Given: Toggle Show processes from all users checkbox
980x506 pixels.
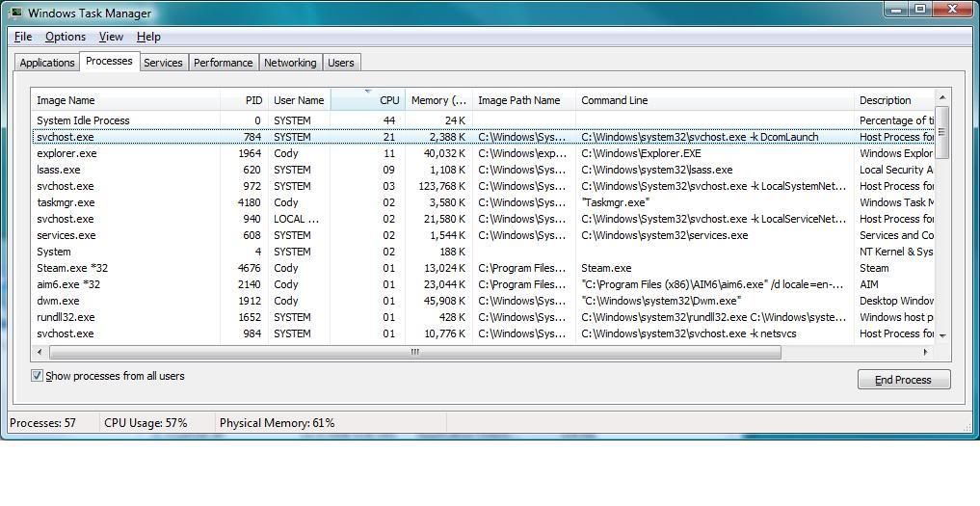Looking at the screenshot, I should tap(37, 375).
